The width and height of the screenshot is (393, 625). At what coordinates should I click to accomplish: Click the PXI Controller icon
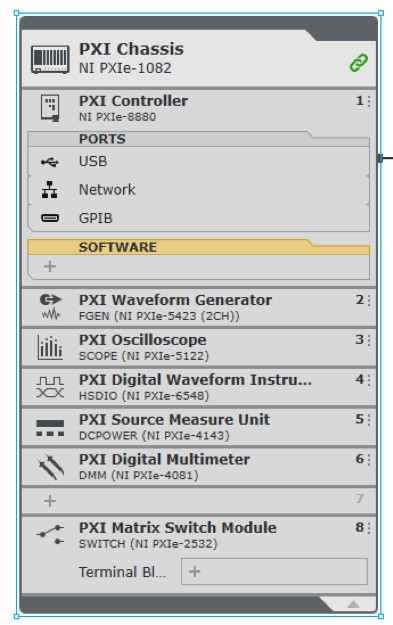50,108
